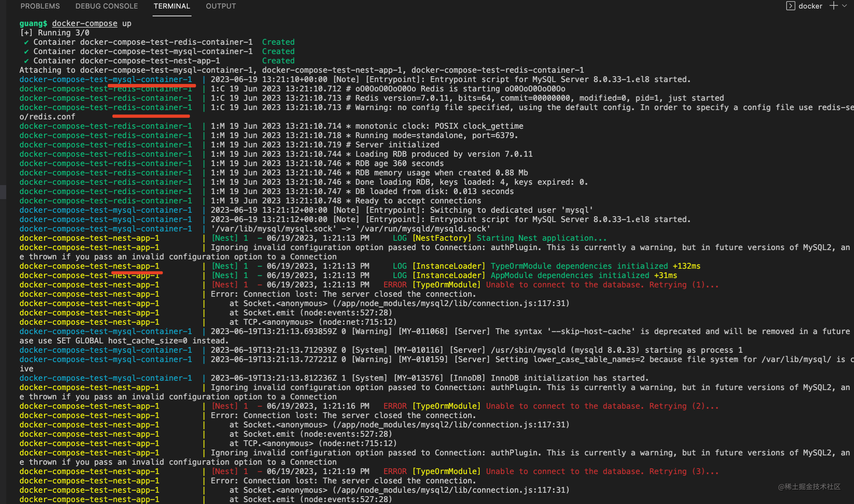Click the /app/node_modules/mysql2/lib/connection.js:117:31 path in first error
The height and width of the screenshot is (504, 854).
point(451,303)
